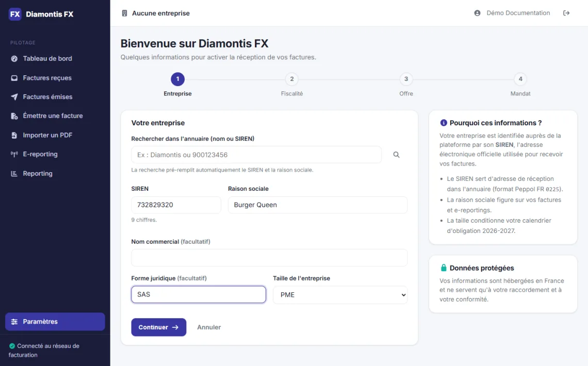
Task: Click the E-reporting antenna icon
Action: pos(14,154)
